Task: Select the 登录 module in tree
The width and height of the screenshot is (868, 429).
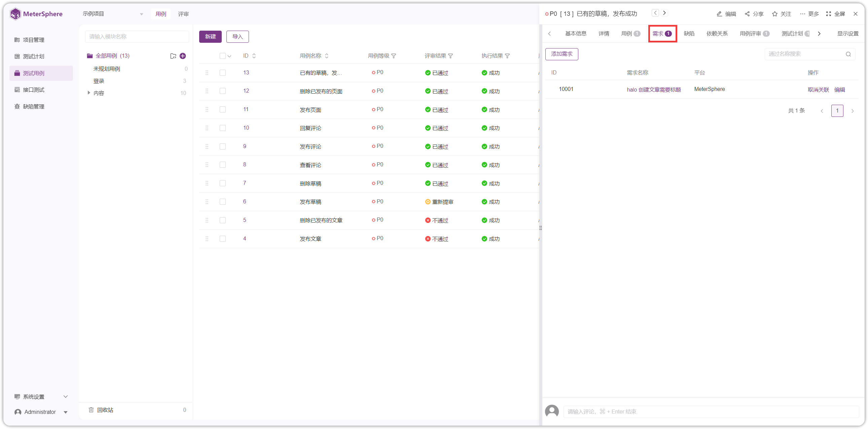Action: coord(99,81)
